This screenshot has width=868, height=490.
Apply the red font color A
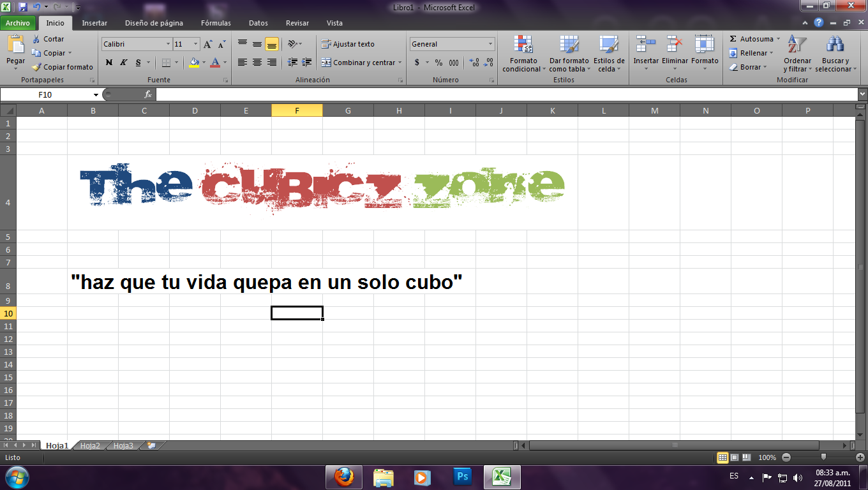[215, 63]
